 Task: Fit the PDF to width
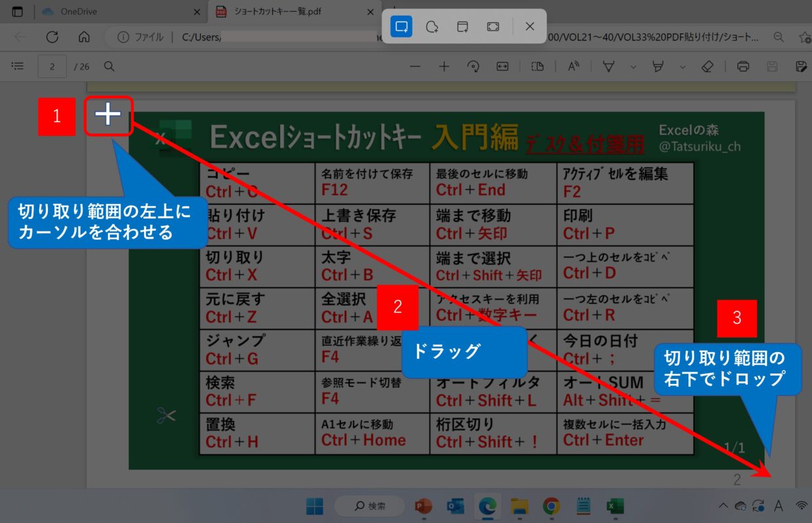[502, 66]
